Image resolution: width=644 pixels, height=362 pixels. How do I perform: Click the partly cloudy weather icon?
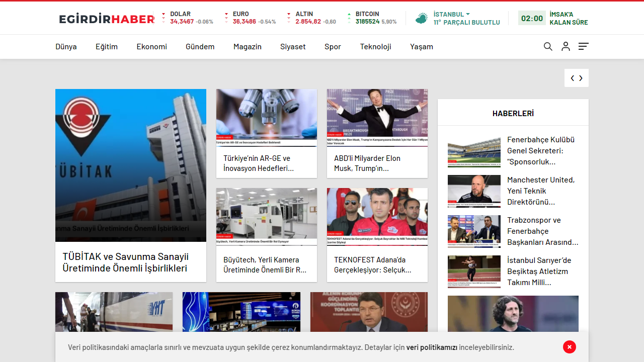click(x=421, y=19)
